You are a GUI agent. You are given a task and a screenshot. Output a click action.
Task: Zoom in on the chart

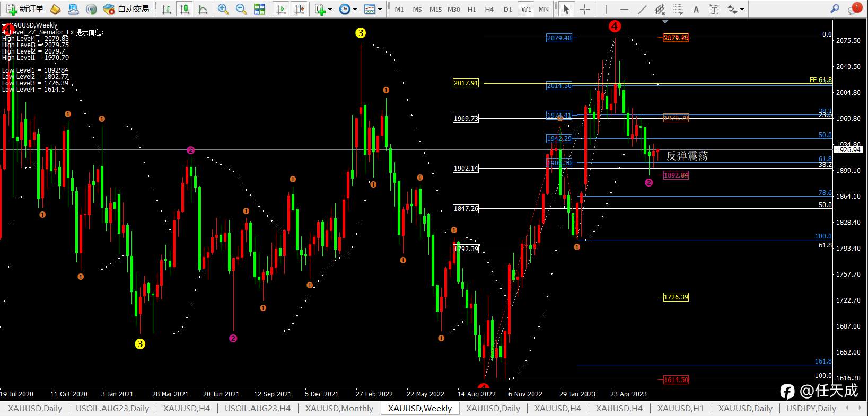223,9
